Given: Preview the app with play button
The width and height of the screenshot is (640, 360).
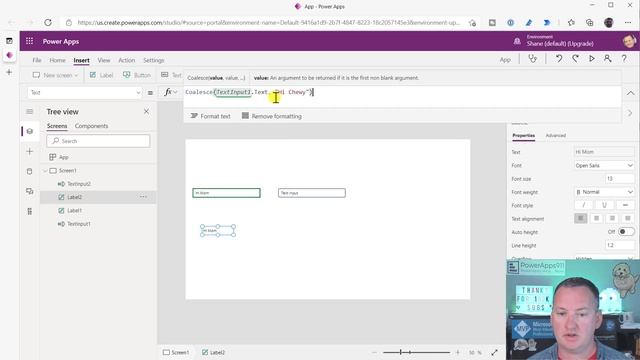Looking at the screenshot, I should coord(591,59).
